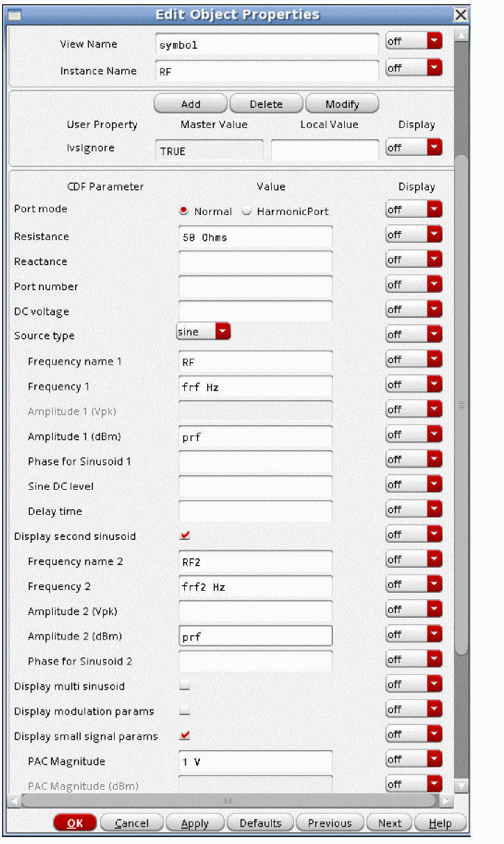Enable Display multi sinusoid checkbox
The height and width of the screenshot is (844, 504).
tap(185, 686)
